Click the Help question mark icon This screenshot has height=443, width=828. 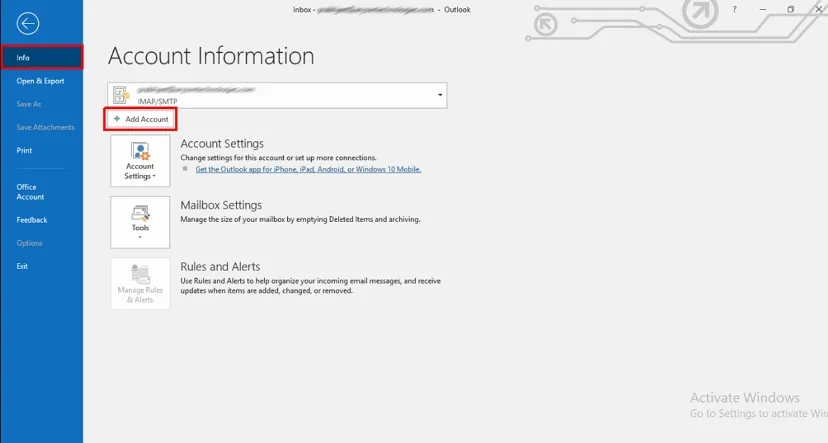(734, 10)
